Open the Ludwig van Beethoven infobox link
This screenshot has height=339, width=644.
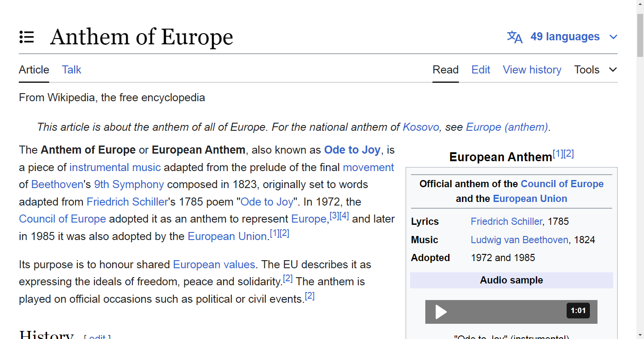520,240
